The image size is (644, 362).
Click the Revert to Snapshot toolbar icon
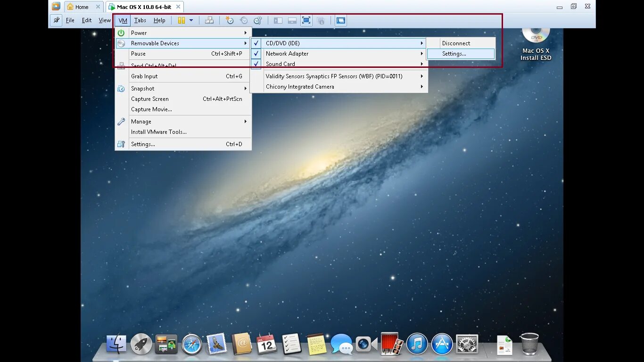pos(244,20)
